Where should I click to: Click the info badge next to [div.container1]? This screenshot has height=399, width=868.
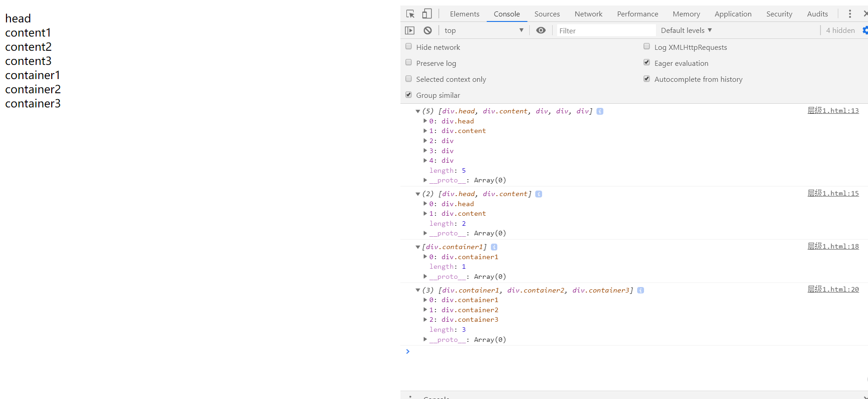(494, 247)
